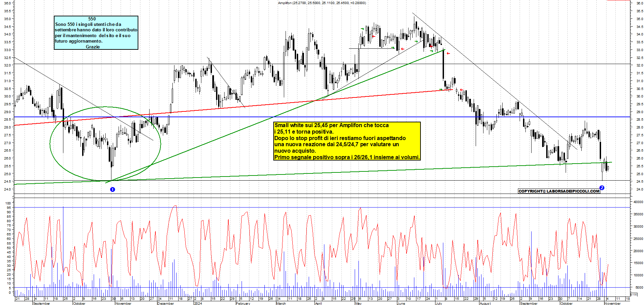This screenshot has height=305, width=644.
Task: Click the 15000 volume scale label
Action: pyautogui.click(x=638, y=263)
